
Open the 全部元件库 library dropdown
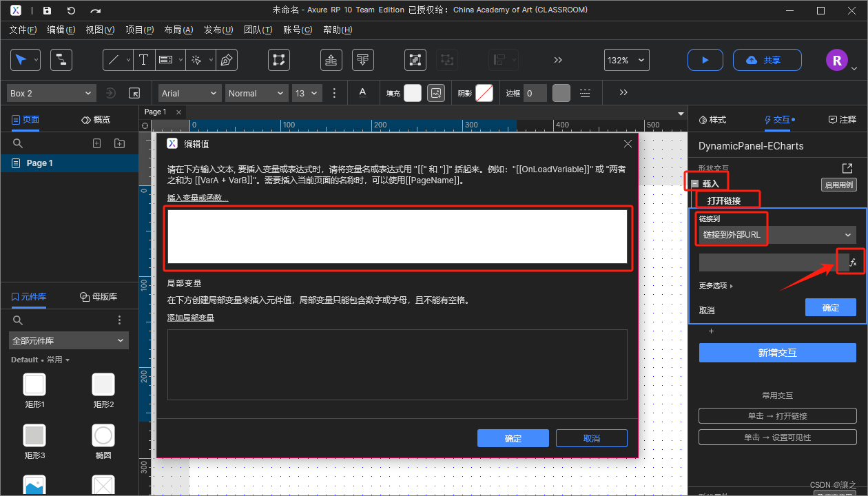(69, 340)
